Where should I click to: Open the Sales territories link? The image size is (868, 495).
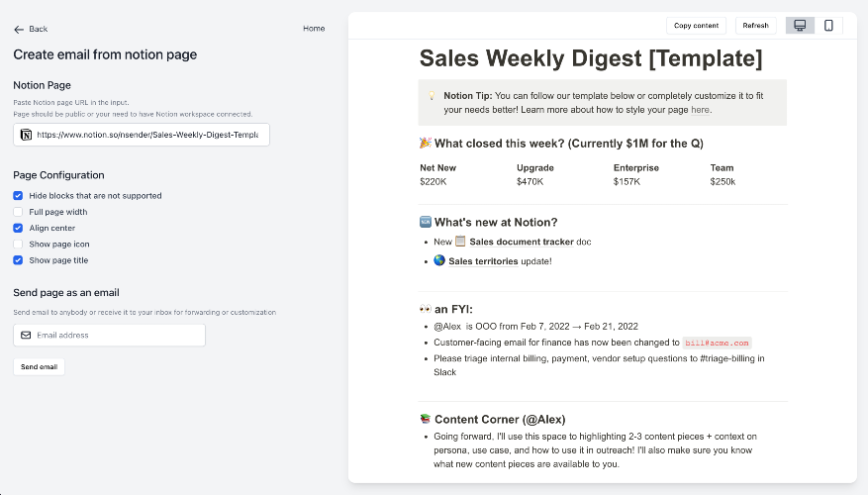pos(483,261)
